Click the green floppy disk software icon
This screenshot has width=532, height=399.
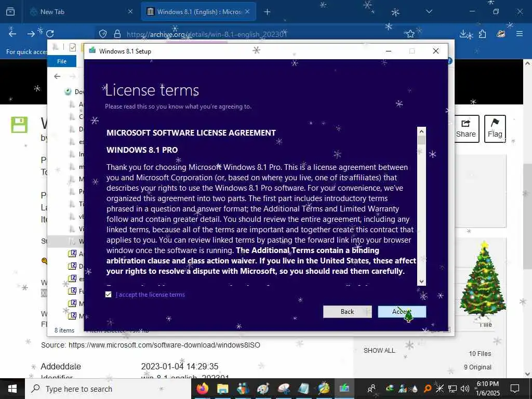[19, 125]
